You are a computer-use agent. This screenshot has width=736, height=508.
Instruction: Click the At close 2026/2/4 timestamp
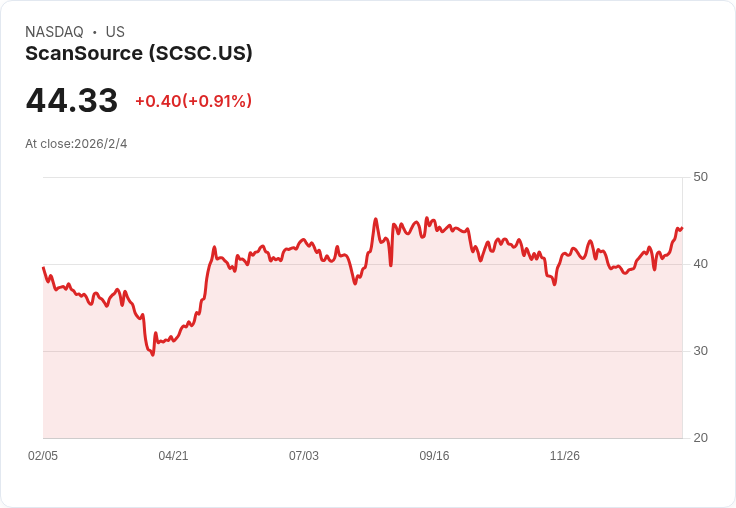[x=76, y=144]
